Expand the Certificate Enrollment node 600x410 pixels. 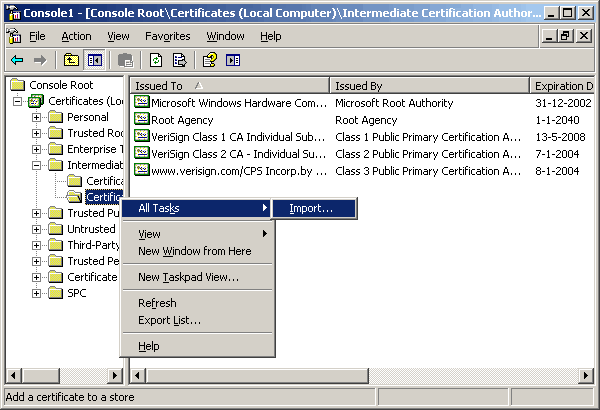(36, 278)
